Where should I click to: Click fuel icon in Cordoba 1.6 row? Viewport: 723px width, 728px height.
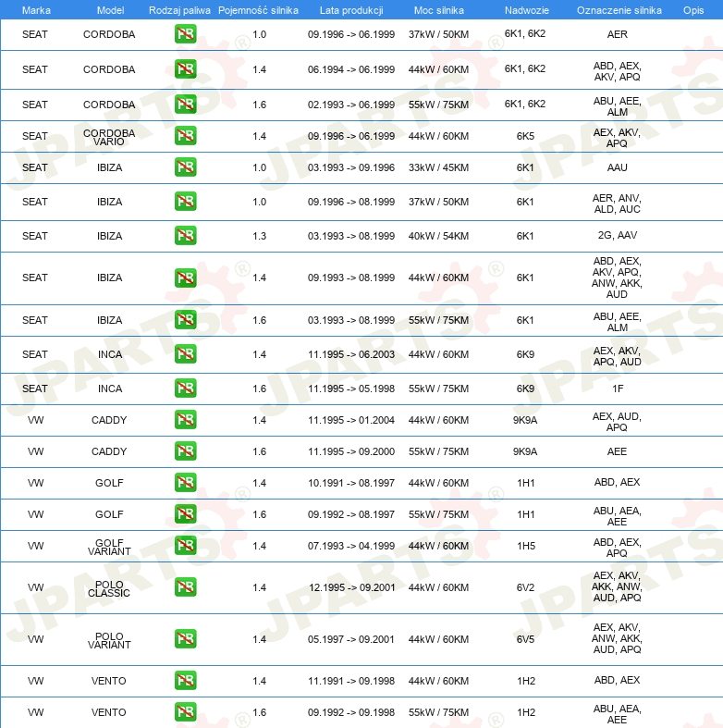coord(186,104)
